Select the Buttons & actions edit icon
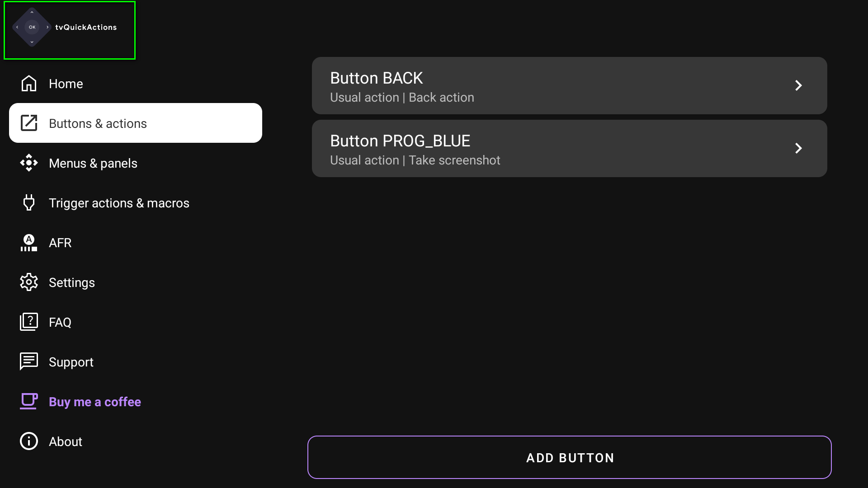868x488 pixels. (29, 123)
